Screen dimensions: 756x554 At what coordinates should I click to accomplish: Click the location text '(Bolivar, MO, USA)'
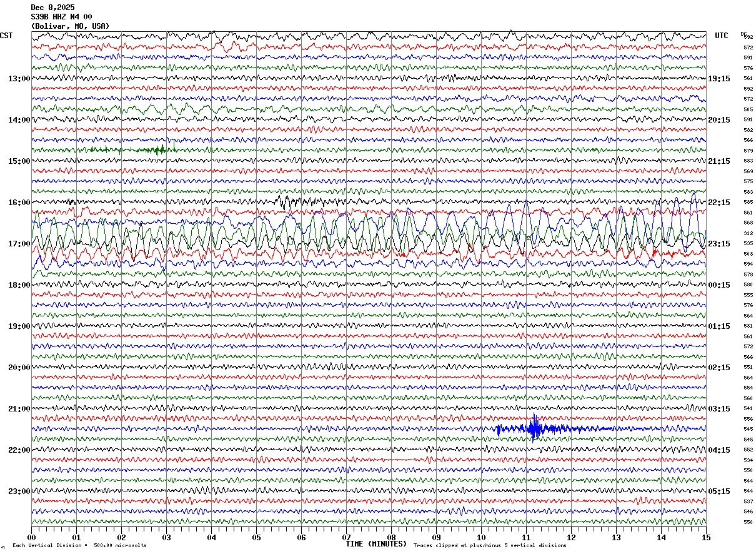tap(70, 26)
